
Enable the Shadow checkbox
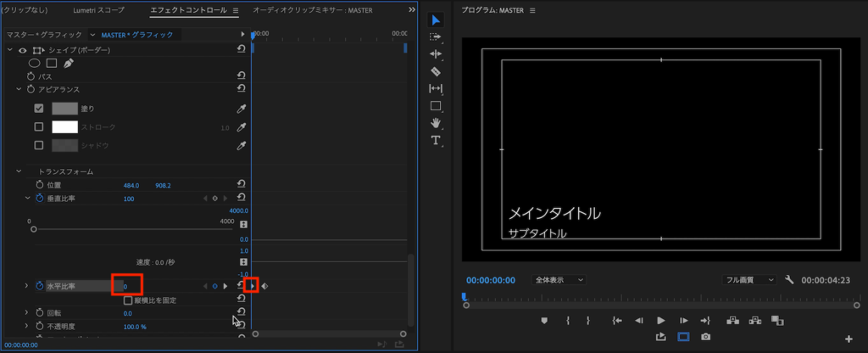[39, 145]
